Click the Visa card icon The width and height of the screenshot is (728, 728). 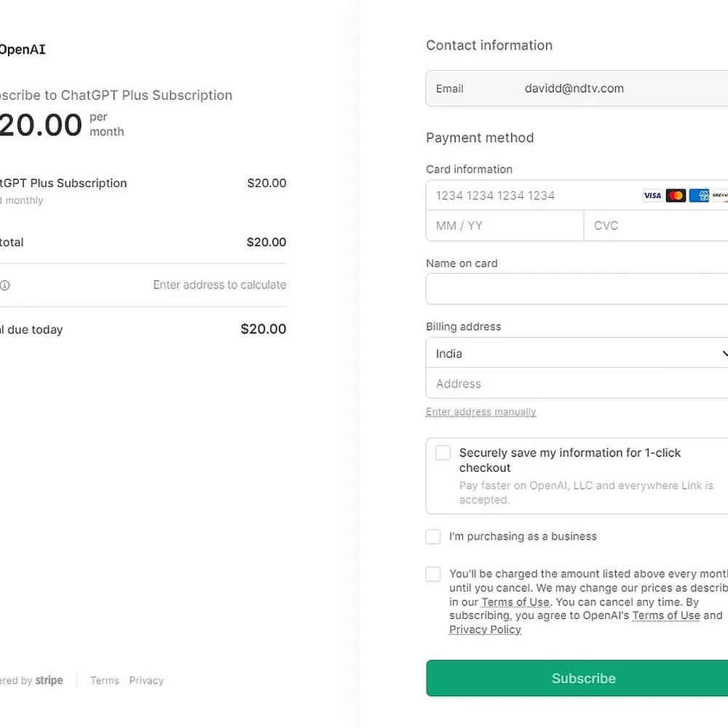(x=652, y=195)
